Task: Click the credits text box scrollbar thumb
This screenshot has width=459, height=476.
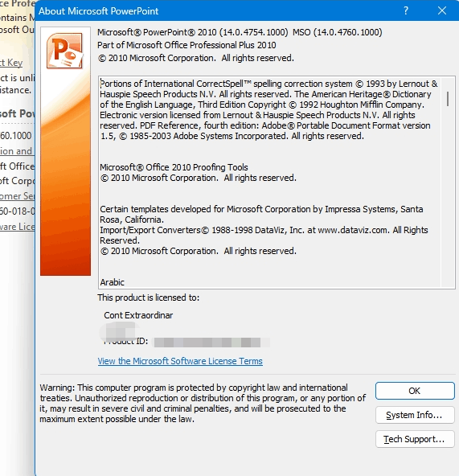Action: coord(448,98)
